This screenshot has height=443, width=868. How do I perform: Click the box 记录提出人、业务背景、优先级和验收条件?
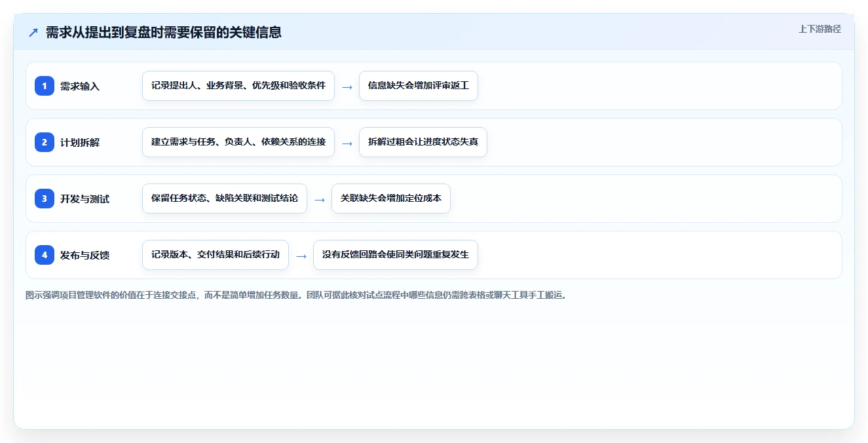click(x=238, y=86)
